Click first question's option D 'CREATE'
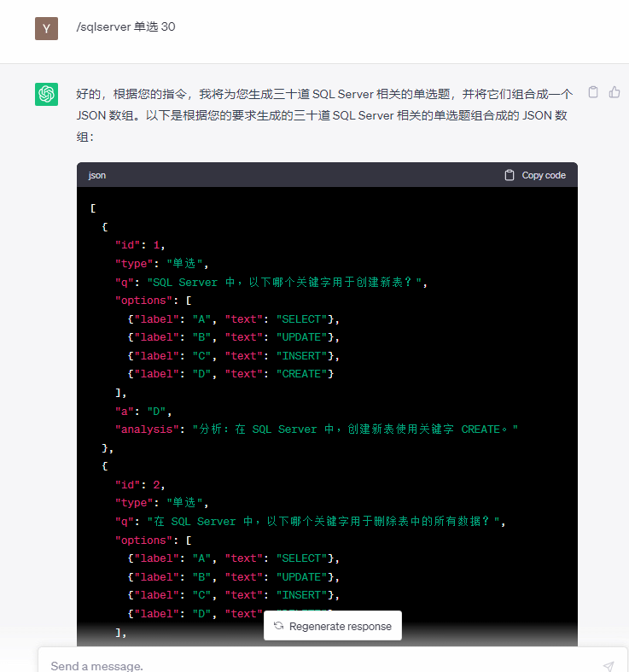Screen dimensions: 629x672 (x=230, y=374)
